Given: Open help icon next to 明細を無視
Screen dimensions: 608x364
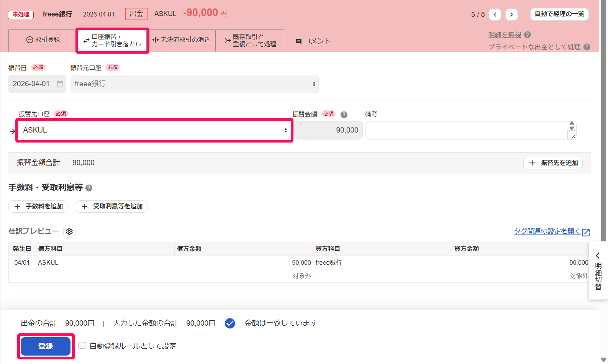Looking at the screenshot, I should click(x=528, y=35).
